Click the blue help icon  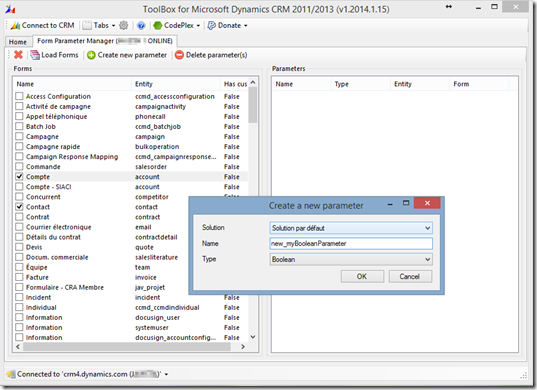141,25
